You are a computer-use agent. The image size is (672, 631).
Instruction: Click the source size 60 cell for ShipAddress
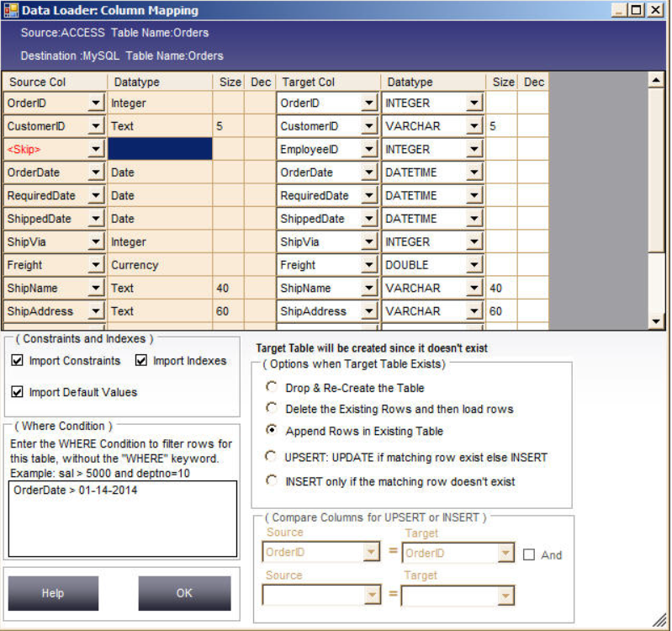(x=229, y=311)
